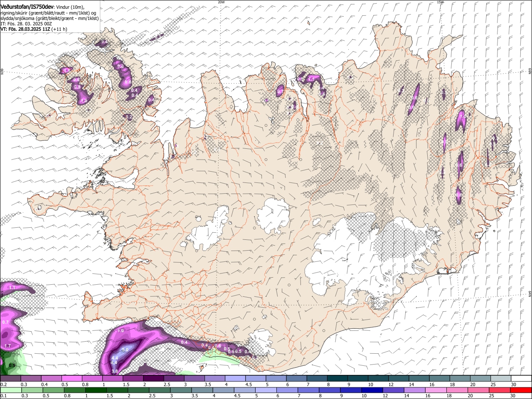Pick the lower legend 5–6 light periwinkle swatch
The height and width of the screenshot is (399, 532).
point(266,390)
